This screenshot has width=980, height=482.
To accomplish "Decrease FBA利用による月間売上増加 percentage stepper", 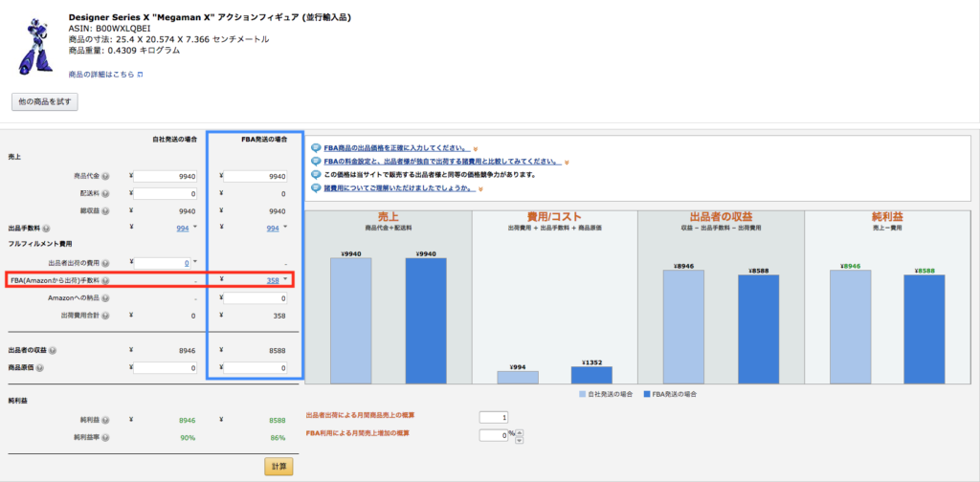I will [x=520, y=440].
